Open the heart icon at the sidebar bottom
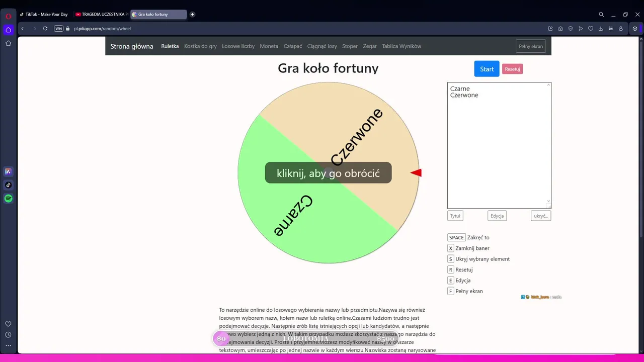644x362 pixels. 8,324
